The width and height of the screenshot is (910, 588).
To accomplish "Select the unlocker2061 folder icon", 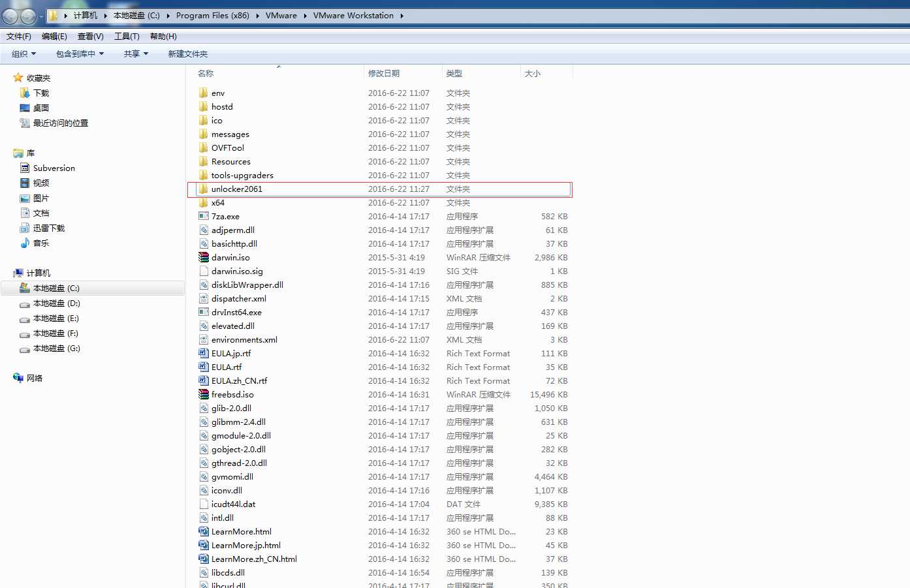I will tap(204, 189).
